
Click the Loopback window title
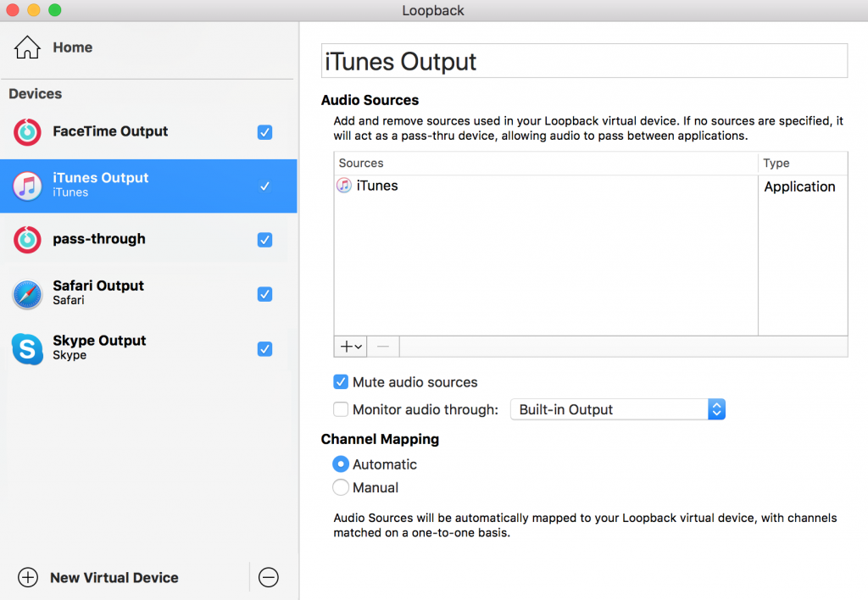tap(433, 10)
